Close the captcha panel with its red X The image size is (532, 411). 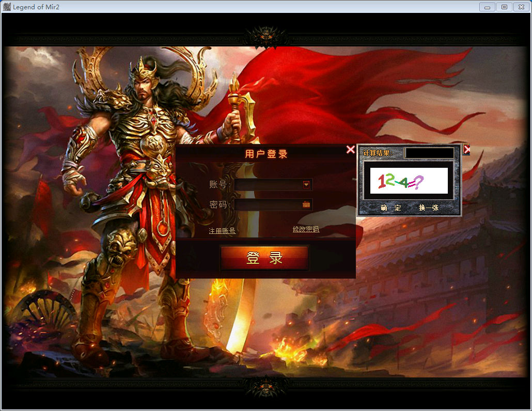click(x=467, y=149)
